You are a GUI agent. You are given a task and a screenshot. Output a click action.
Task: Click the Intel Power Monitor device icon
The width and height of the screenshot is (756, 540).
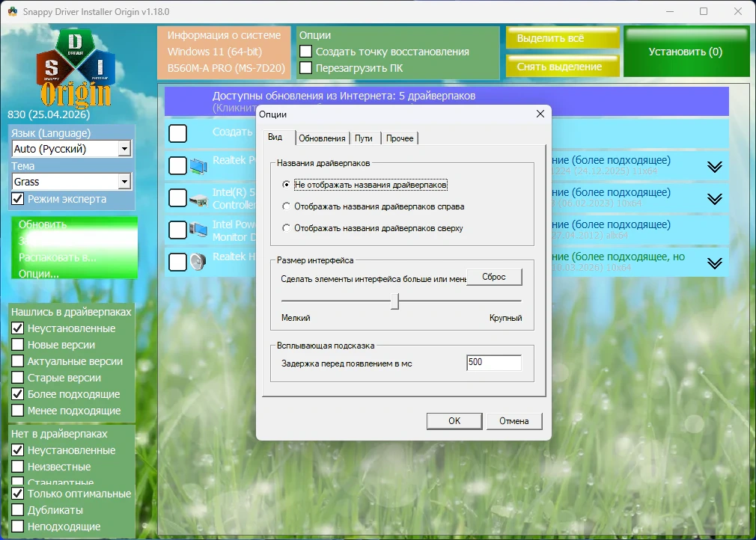(x=198, y=230)
